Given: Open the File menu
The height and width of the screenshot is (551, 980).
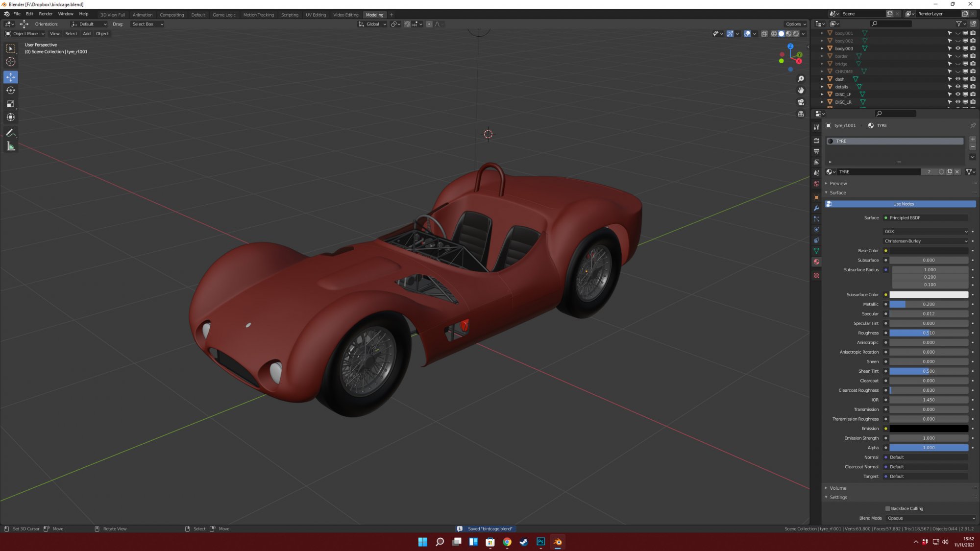Looking at the screenshot, I should pyautogui.click(x=17, y=14).
